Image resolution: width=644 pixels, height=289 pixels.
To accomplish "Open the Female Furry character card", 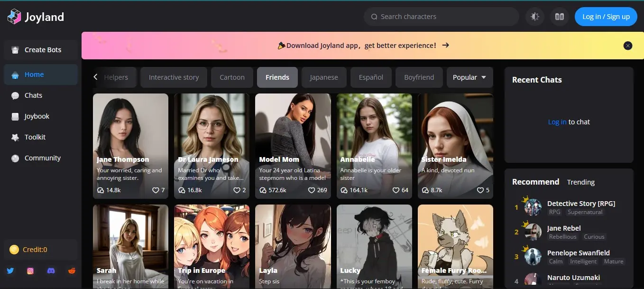I will (455, 246).
